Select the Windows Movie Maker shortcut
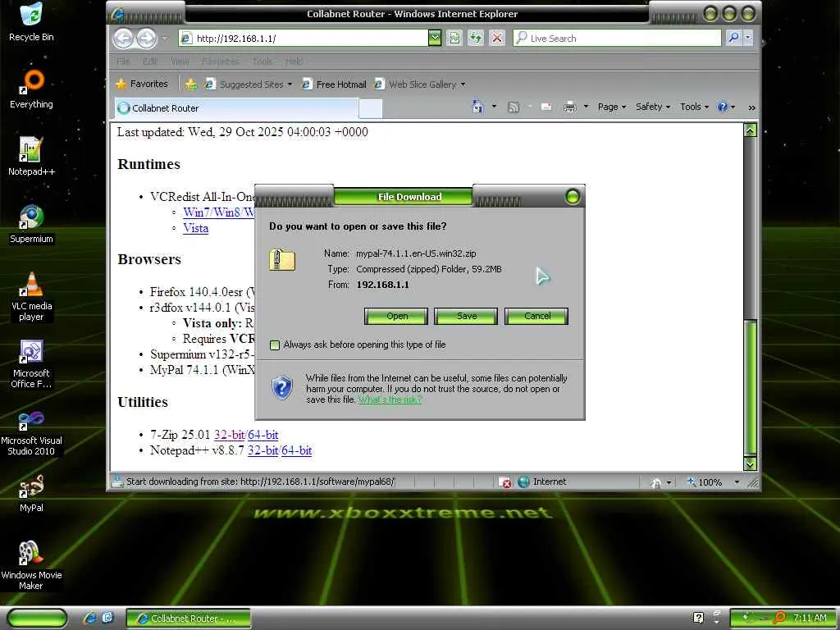Screen dimensions: 840x630 pos(31,566)
